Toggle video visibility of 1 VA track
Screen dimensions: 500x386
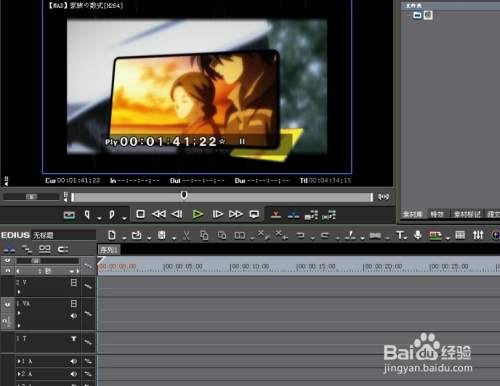click(x=74, y=304)
